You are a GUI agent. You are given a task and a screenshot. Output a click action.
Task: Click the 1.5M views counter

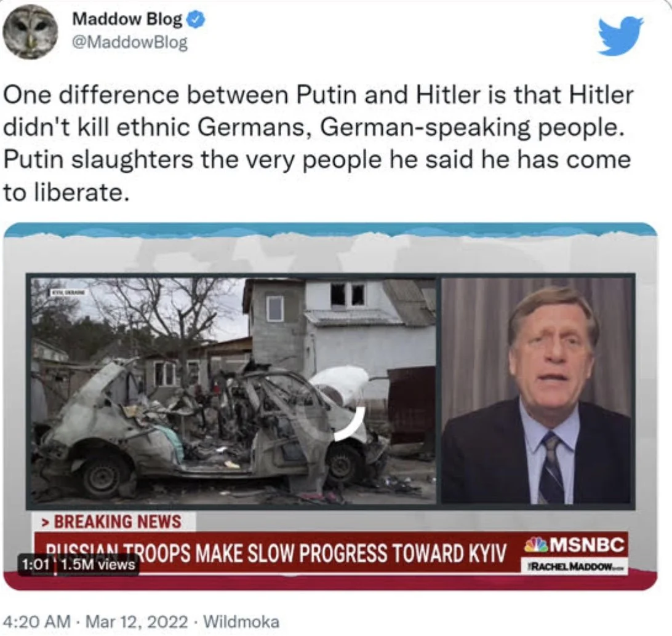pos(98,565)
